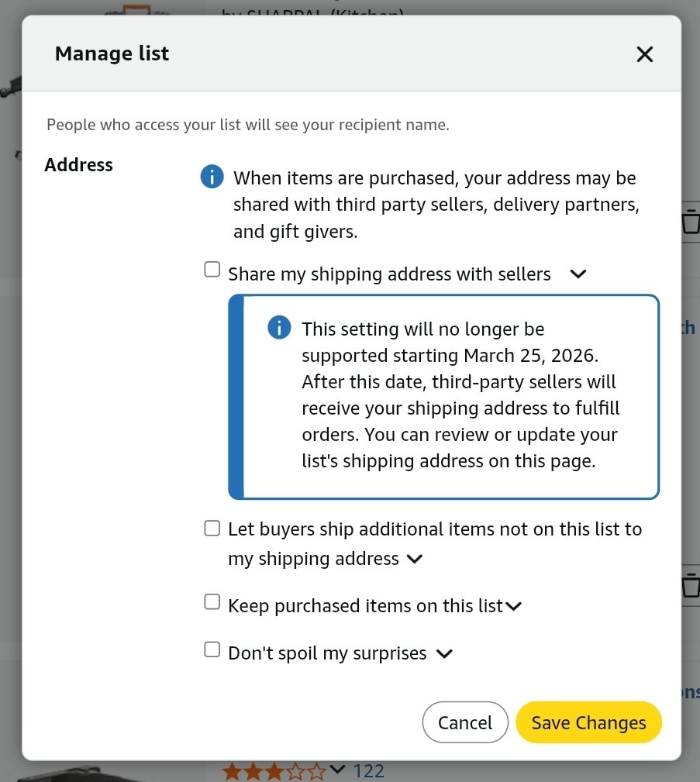This screenshot has width=700, height=782.
Task: Click lower trash icon behind the dialog
Action: 691,585
